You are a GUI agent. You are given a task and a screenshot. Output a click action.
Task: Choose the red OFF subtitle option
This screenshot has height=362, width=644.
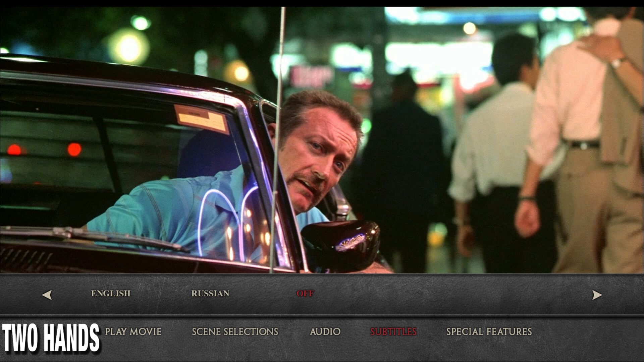(305, 293)
